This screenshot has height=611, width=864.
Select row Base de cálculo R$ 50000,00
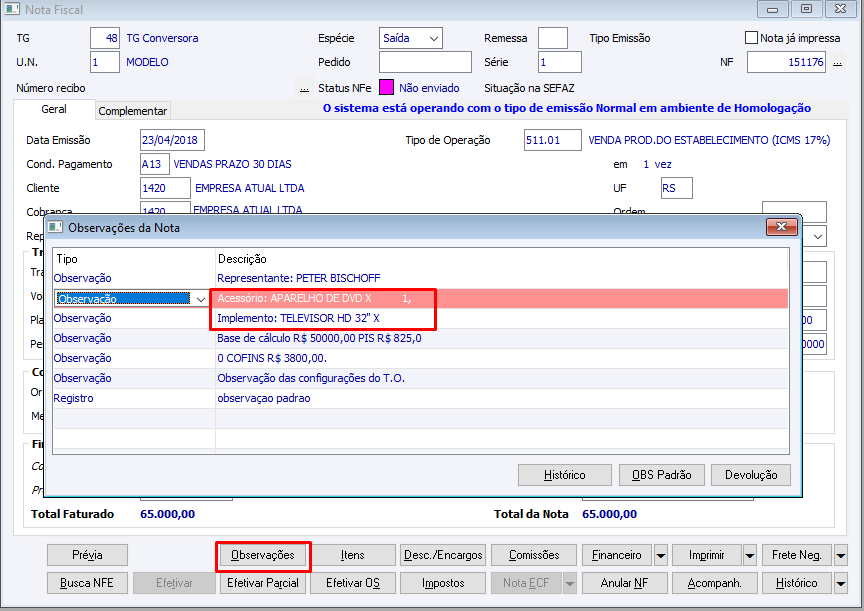pos(420,338)
